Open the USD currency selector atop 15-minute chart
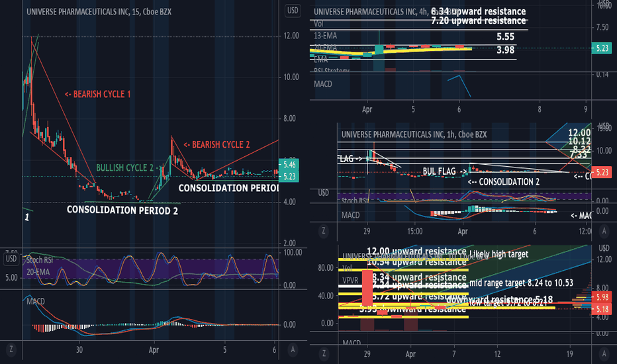This screenshot has height=364, width=617. (x=293, y=11)
